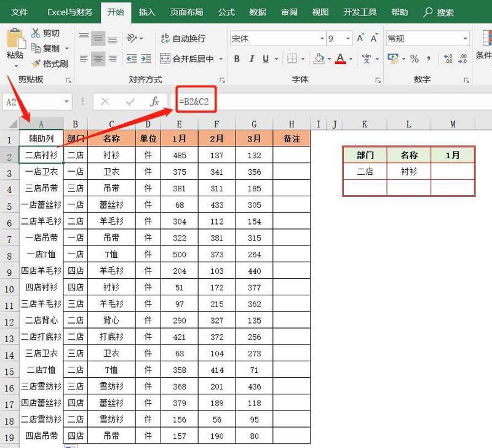Open the text orientation options
492x448 pixels.
pyautogui.click(x=134, y=38)
